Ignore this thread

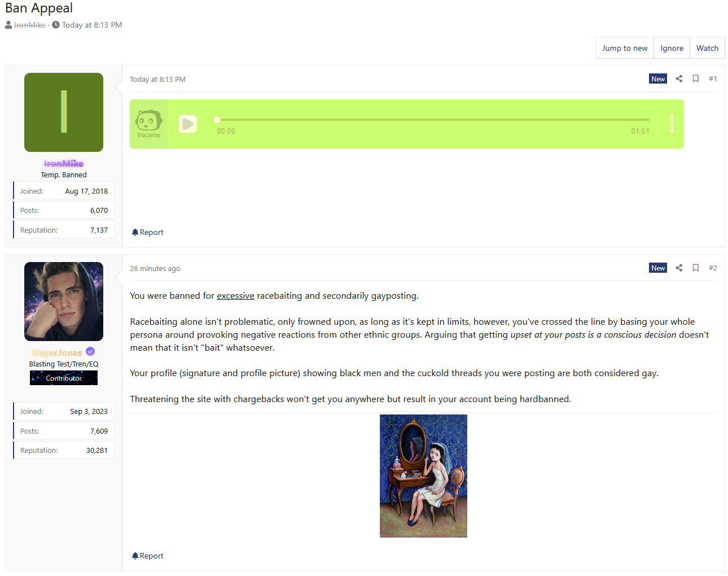pos(672,48)
